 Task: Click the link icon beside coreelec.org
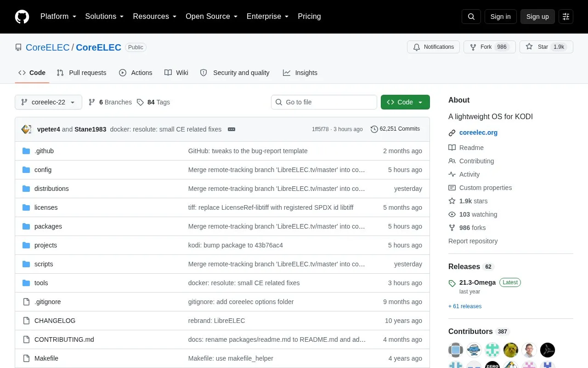tap(452, 133)
